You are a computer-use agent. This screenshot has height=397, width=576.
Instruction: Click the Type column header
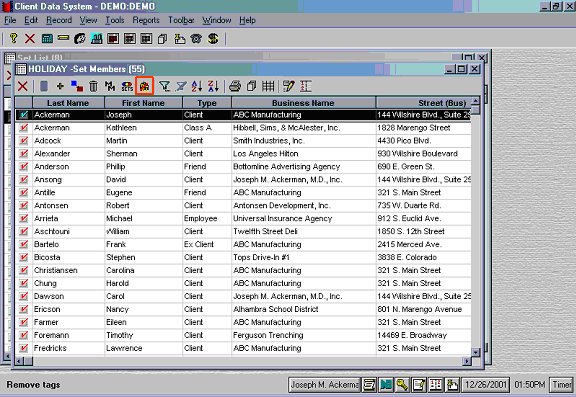pos(207,103)
